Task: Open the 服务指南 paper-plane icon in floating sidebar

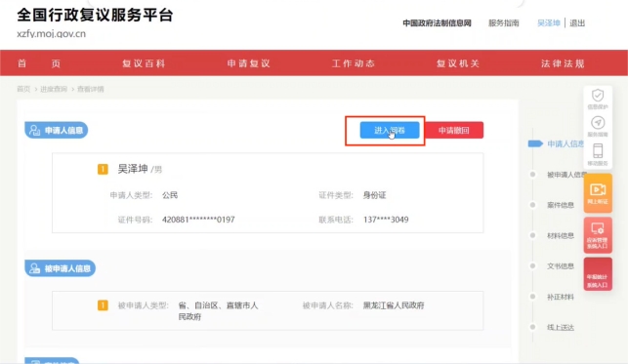Action: tap(598, 126)
